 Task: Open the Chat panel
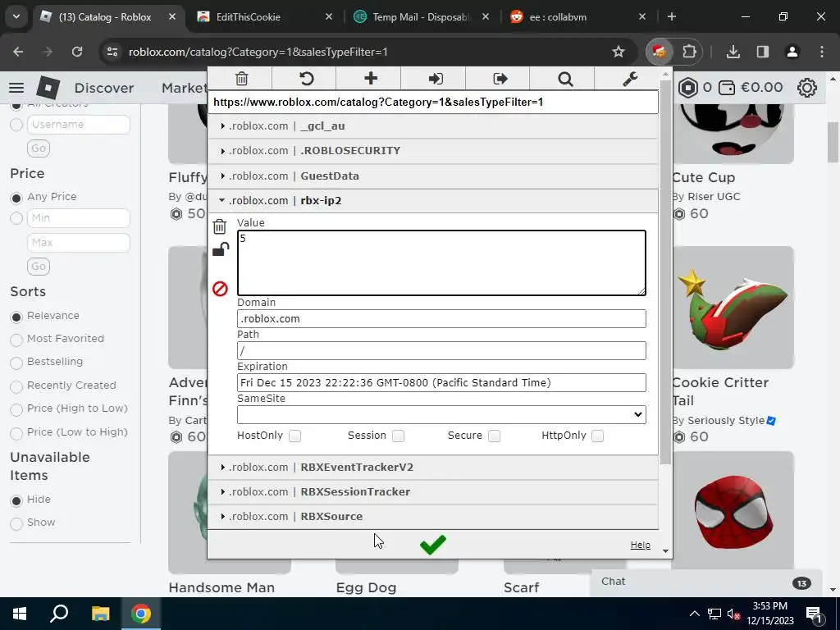point(705,582)
